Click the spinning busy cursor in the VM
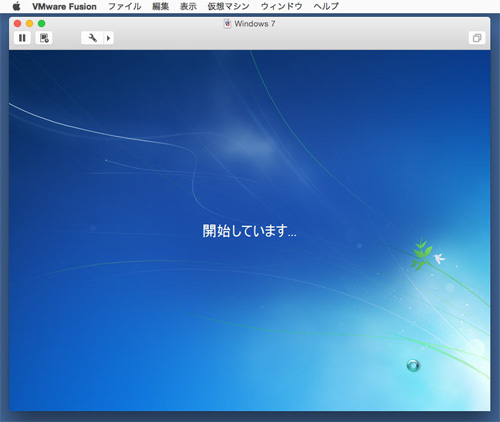Screen dimensions: 500x422 413,365
